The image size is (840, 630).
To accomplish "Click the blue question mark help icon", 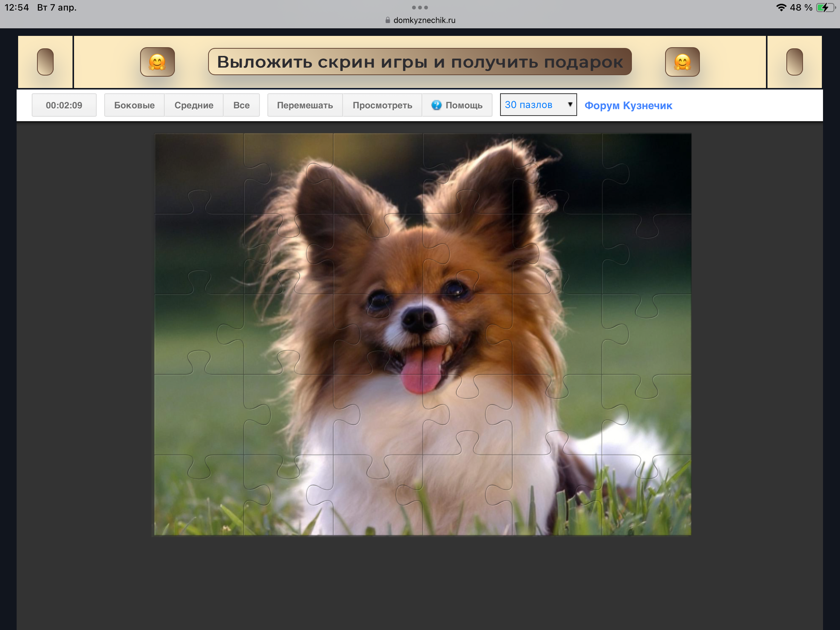I will pyautogui.click(x=436, y=105).
